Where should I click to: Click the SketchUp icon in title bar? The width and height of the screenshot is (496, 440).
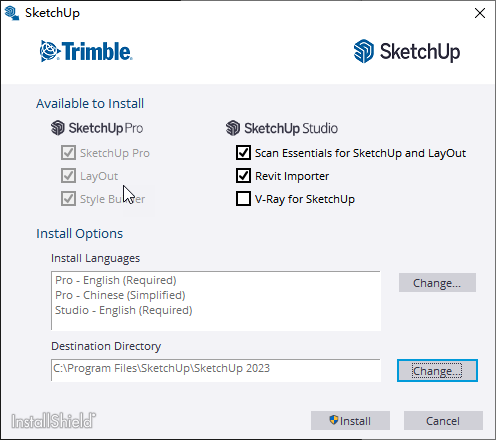(x=12, y=13)
